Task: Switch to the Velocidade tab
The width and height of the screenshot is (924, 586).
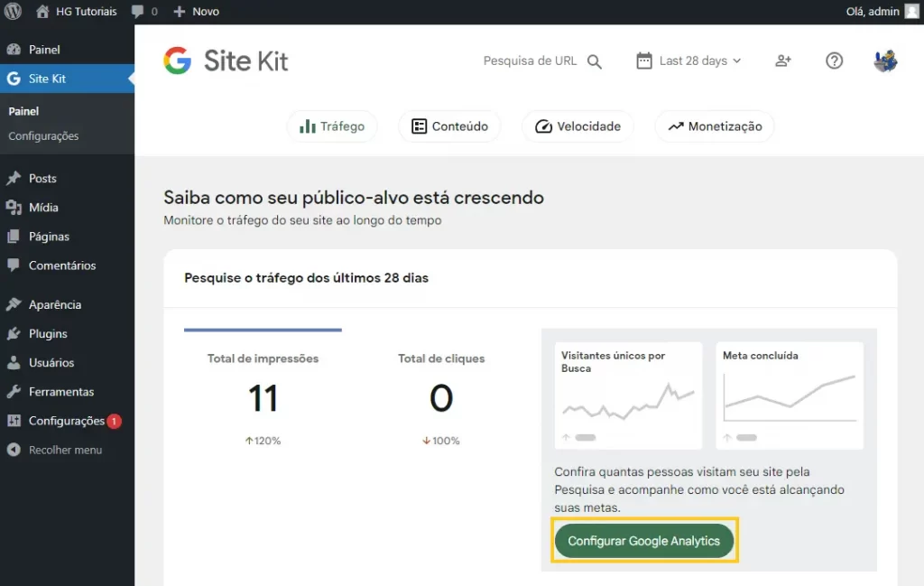Action: (577, 126)
